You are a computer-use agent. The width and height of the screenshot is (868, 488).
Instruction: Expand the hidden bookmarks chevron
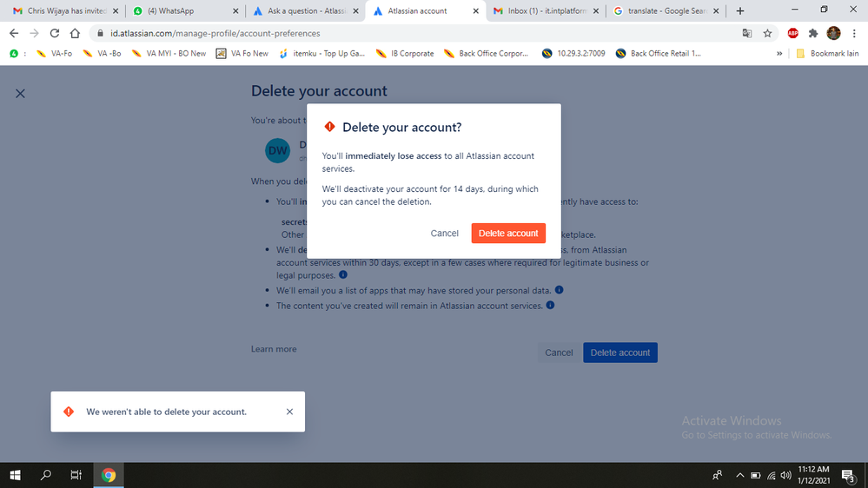[x=779, y=54]
